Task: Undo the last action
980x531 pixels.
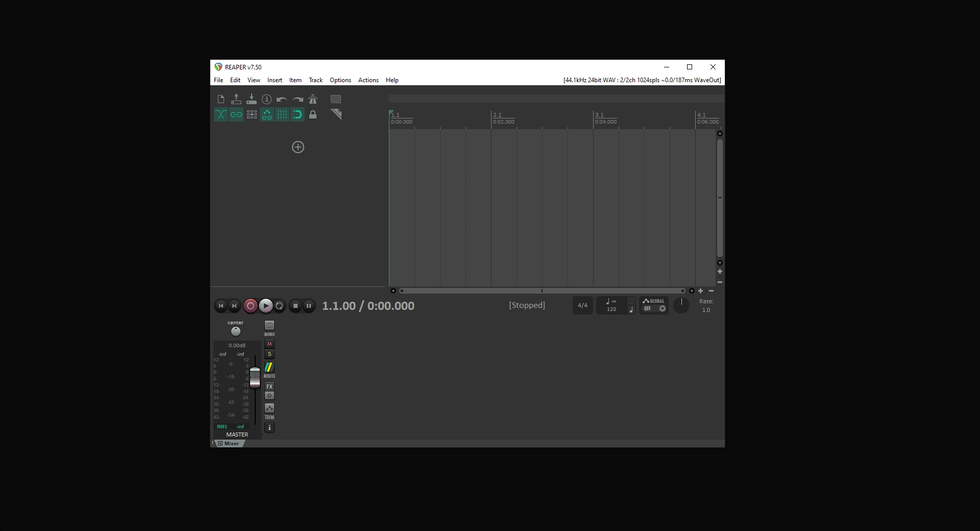Action: click(282, 99)
